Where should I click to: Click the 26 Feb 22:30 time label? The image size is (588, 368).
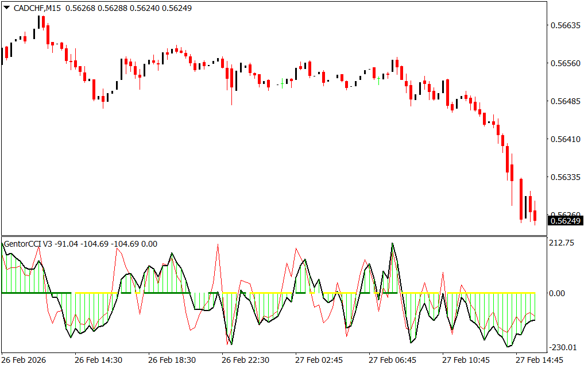pyautogui.click(x=245, y=360)
